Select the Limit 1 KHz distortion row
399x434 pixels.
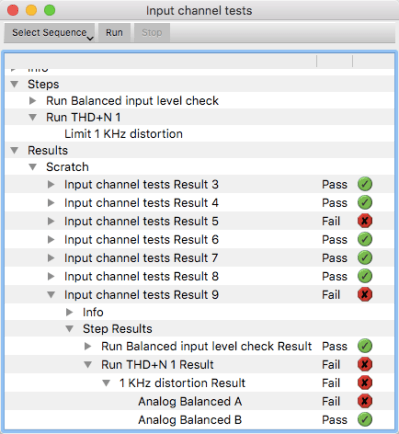tap(199, 134)
